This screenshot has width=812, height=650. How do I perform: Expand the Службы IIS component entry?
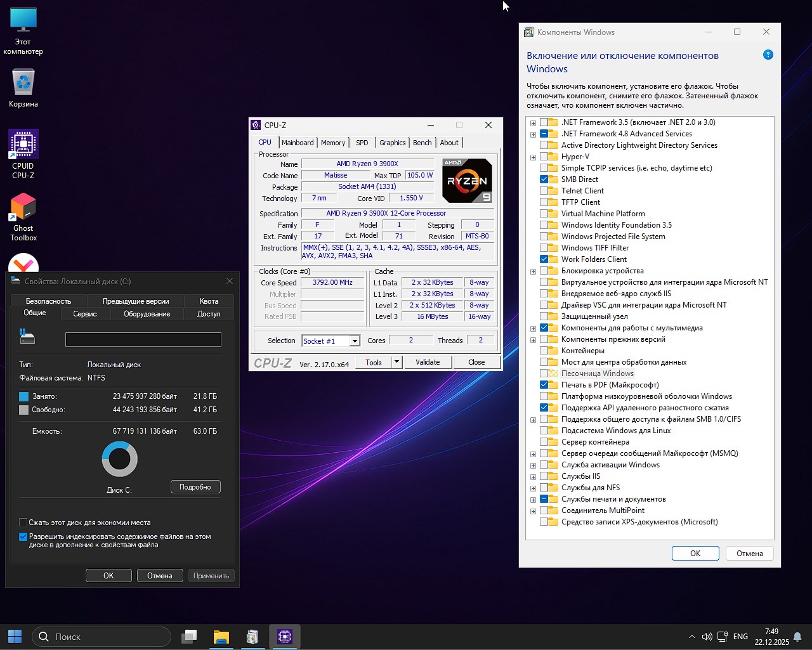[x=533, y=476]
